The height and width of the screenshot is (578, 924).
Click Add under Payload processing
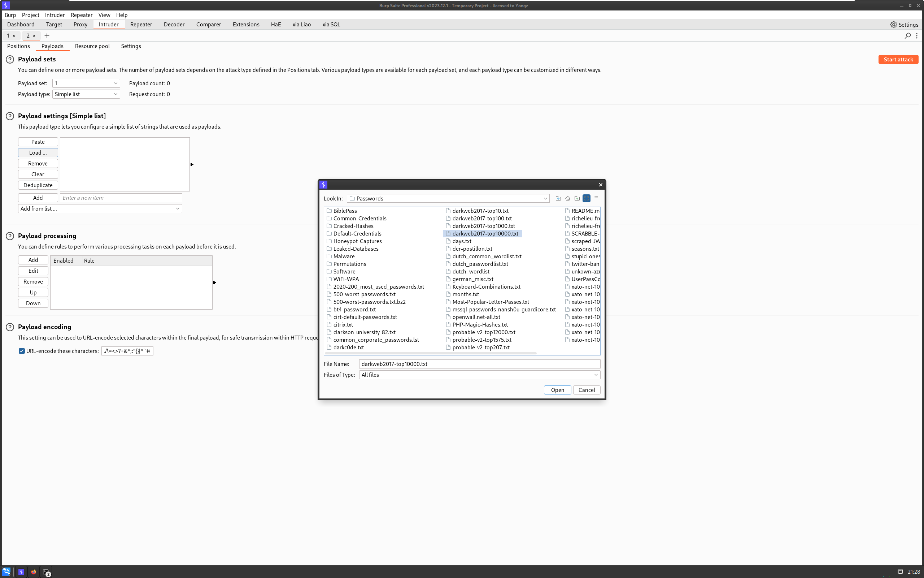(33, 260)
